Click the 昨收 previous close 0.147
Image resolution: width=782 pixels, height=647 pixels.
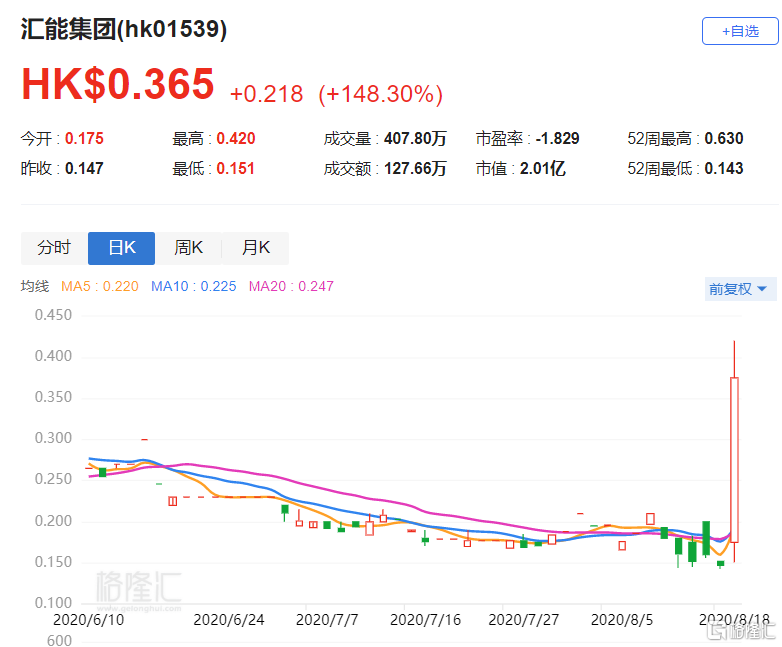pos(84,169)
